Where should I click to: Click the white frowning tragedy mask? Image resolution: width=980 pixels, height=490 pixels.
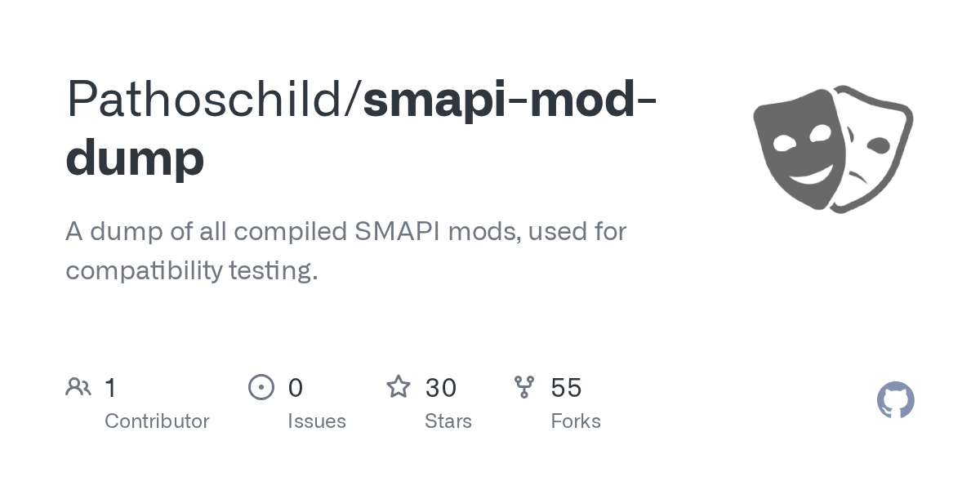coord(874,151)
